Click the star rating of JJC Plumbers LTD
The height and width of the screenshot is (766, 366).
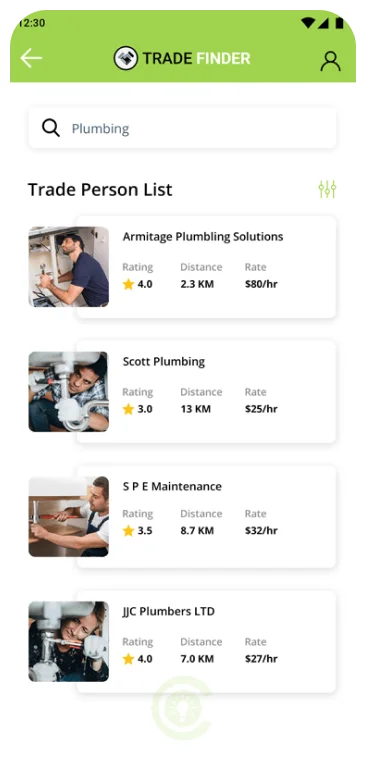click(x=138, y=659)
